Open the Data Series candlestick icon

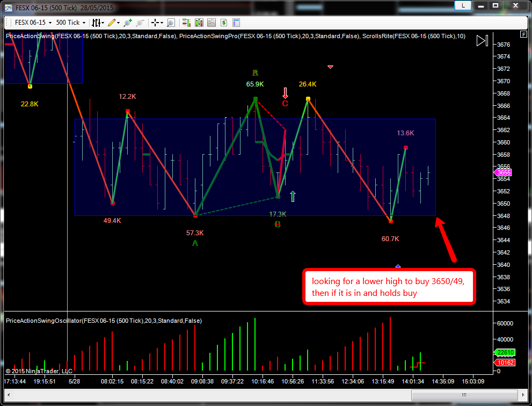point(199,23)
